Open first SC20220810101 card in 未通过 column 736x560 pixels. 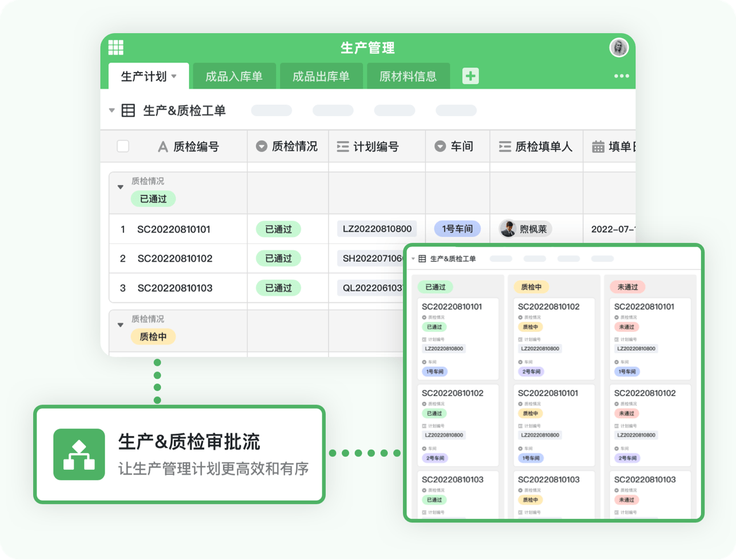pos(650,337)
